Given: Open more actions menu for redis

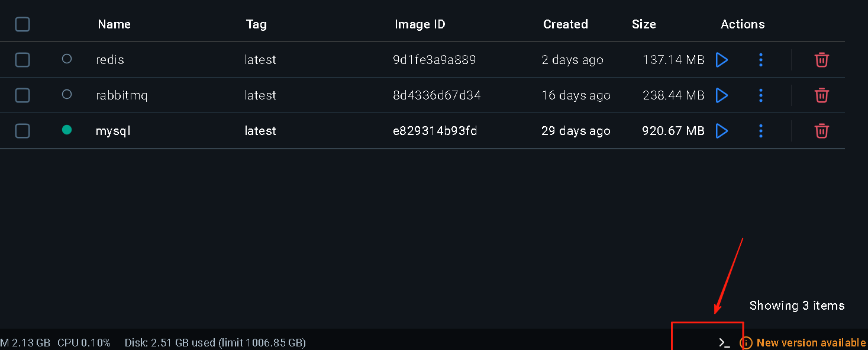Looking at the screenshot, I should (761, 60).
